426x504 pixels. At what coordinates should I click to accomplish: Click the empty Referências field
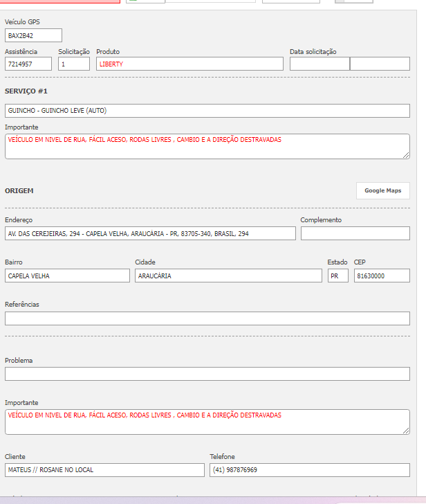coord(207,318)
